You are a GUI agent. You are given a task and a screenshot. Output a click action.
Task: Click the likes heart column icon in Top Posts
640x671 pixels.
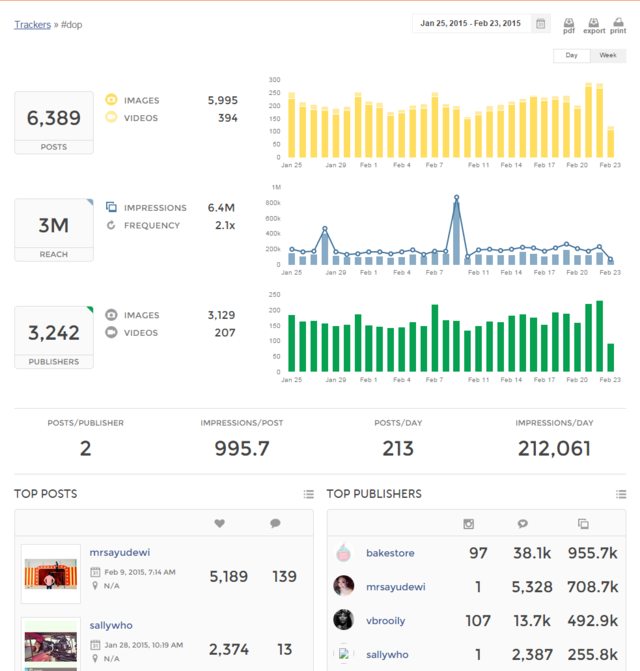pos(220,523)
